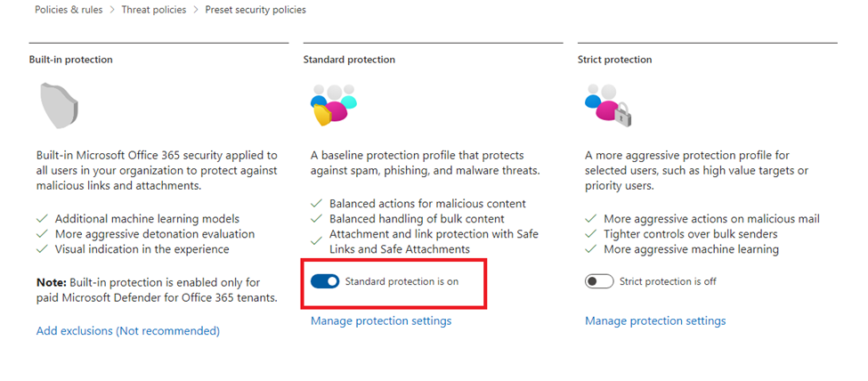Image resolution: width=868 pixels, height=381 pixels.
Task: Click the gray Built-in protection shield icon
Action: point(59,105)
